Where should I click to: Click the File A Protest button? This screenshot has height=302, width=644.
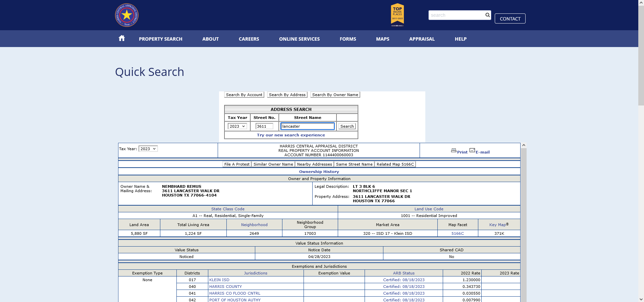pos(237,164)
